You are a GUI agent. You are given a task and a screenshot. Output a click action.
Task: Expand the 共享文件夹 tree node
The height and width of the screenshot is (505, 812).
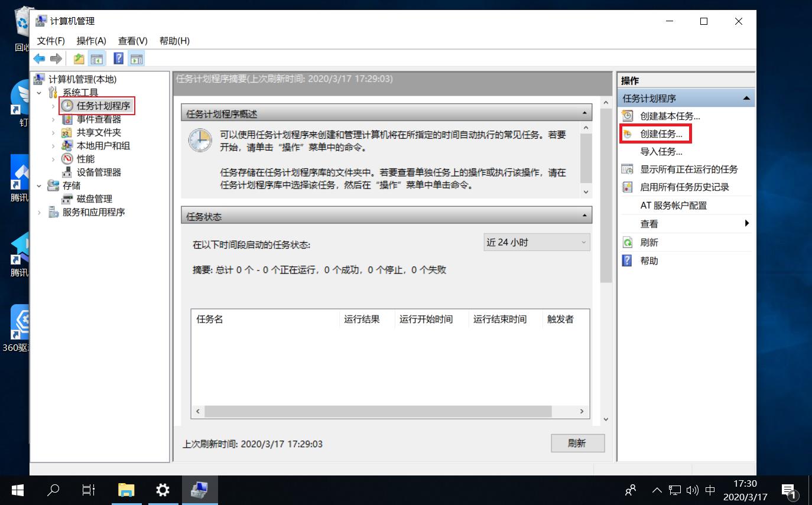[53, 132]
